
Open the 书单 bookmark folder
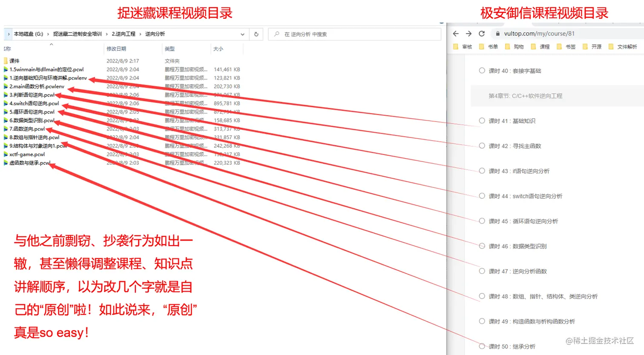[489, 47]
